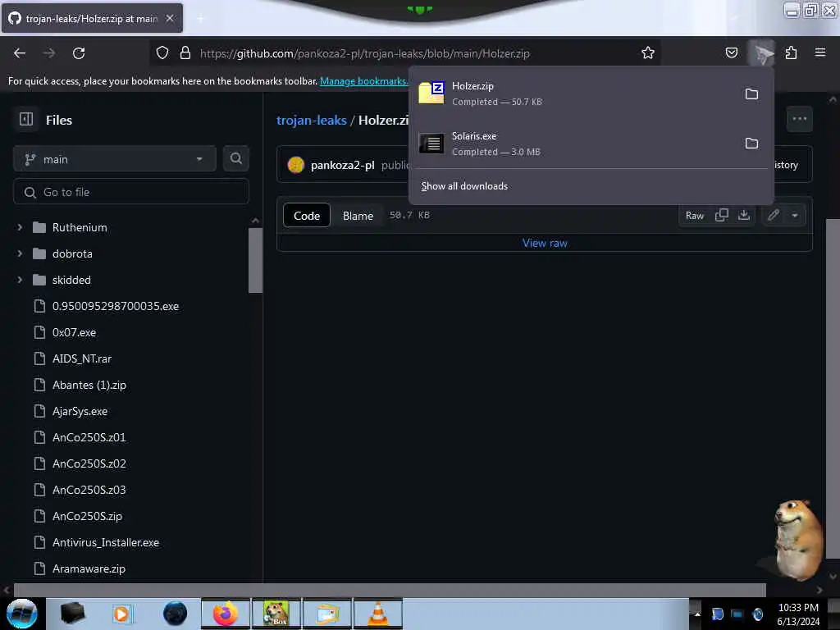Open the Pocket save icon
The image size is (840, 630).
(x=731, y=52)
